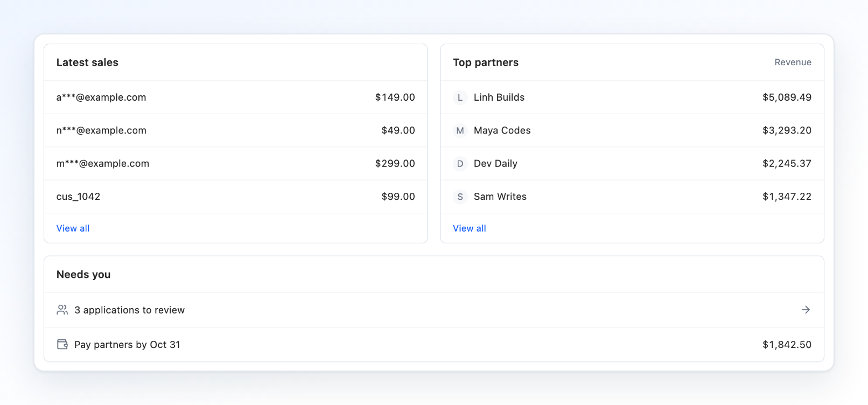Click the wallet icon beside Pay partners
The width and height of the screenshot is (868, 405).
(x=62, y=344)
